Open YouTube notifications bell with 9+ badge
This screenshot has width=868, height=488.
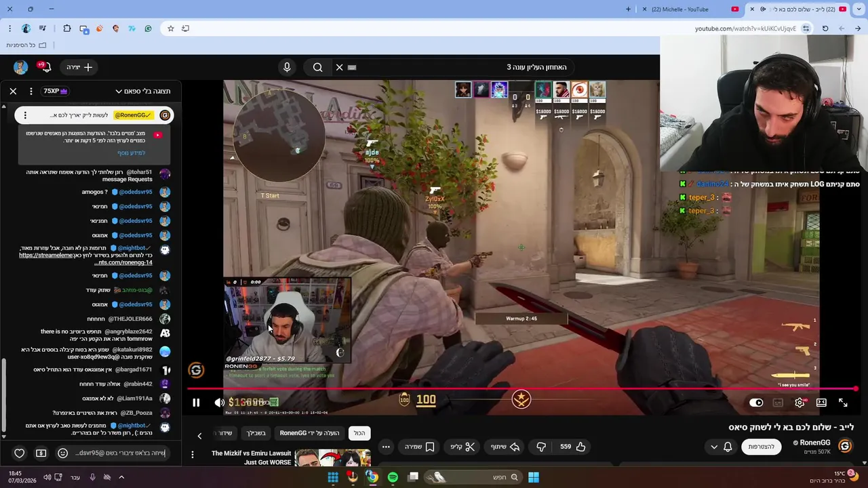(x=45, y=67)
